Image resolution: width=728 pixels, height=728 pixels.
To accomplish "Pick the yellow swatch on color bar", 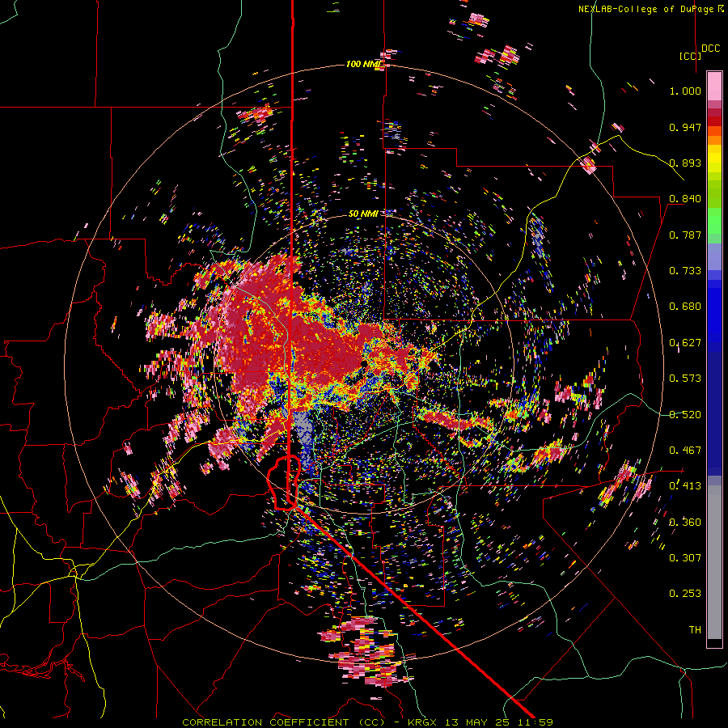I will (x=714, y=159).
